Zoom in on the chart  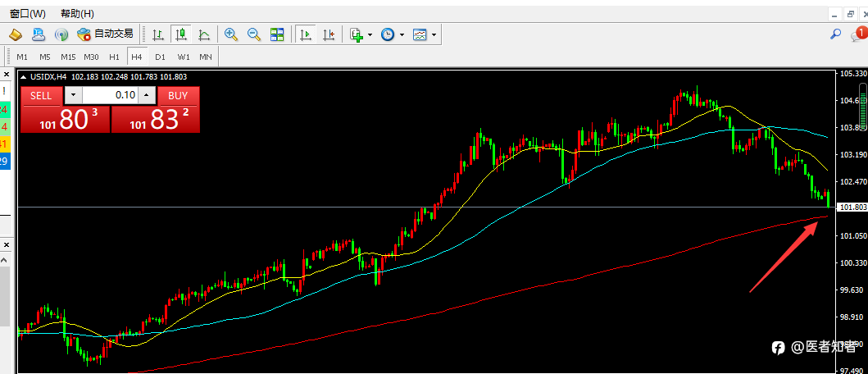(231, 35)
